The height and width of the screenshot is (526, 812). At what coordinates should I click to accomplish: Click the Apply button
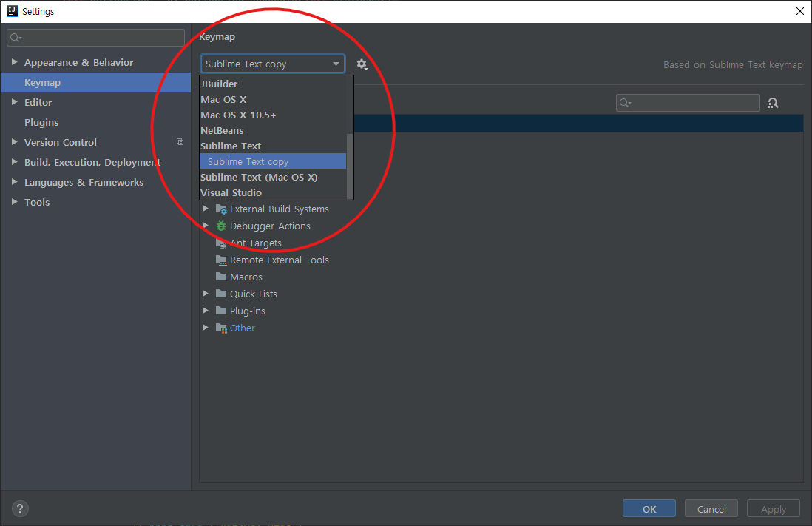click(x=773, y=508)
